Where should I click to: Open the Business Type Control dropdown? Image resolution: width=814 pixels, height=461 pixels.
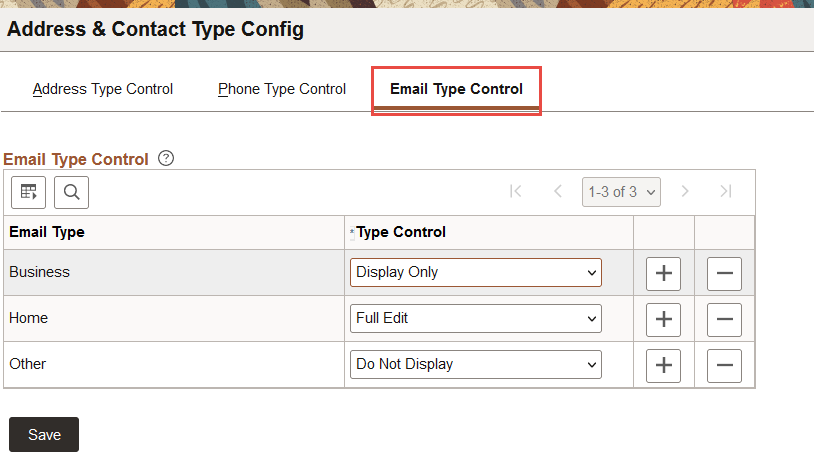click(476, 272)
